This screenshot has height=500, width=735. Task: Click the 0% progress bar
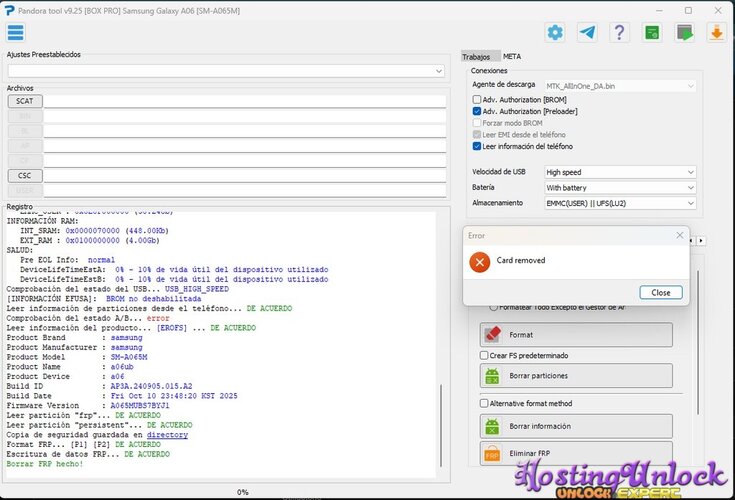tap(243, 492)
